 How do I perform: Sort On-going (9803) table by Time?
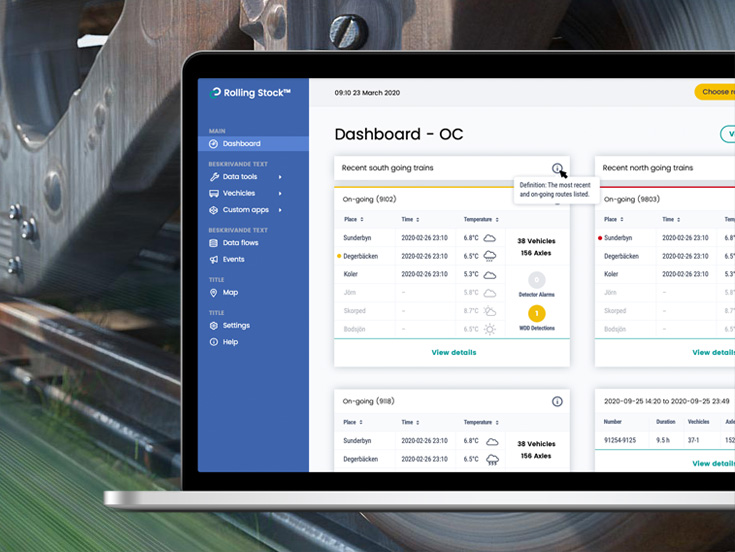point(671,219)
